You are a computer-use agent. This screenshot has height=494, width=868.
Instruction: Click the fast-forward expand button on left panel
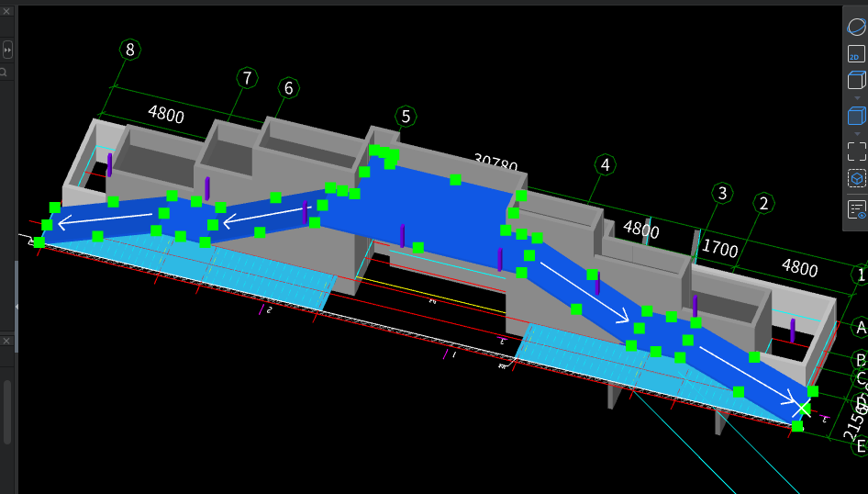tap(7, 50)
